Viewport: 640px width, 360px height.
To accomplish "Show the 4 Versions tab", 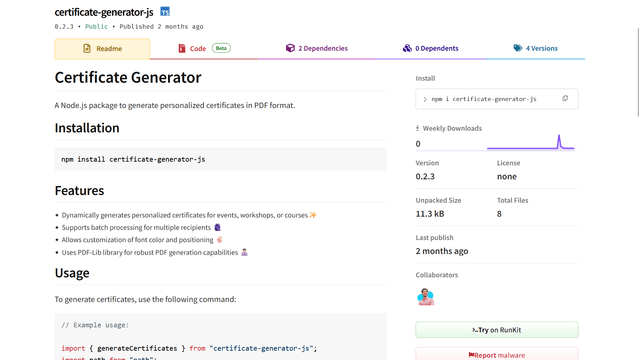I will coord(536,49).
